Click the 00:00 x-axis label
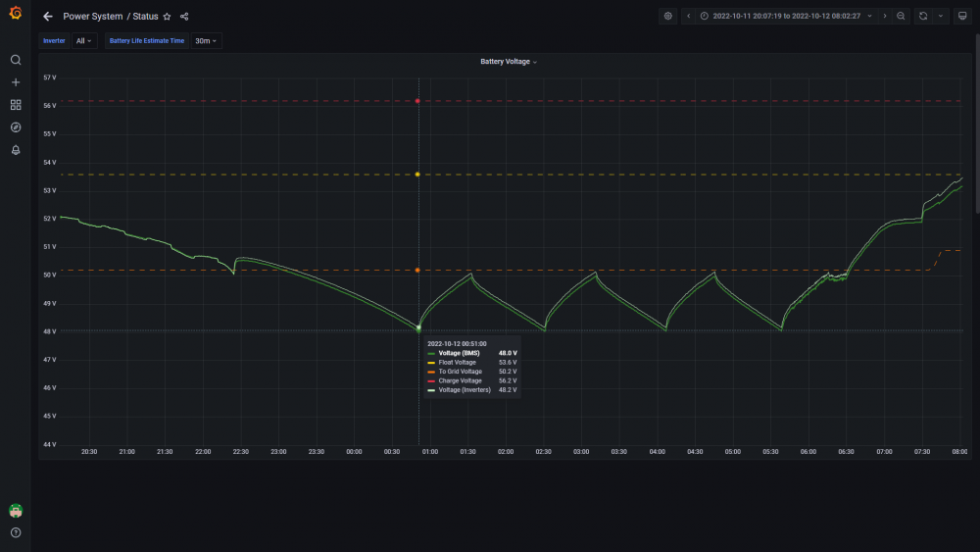This screenshot has width=980, height=552. click(x=354, y=451)
